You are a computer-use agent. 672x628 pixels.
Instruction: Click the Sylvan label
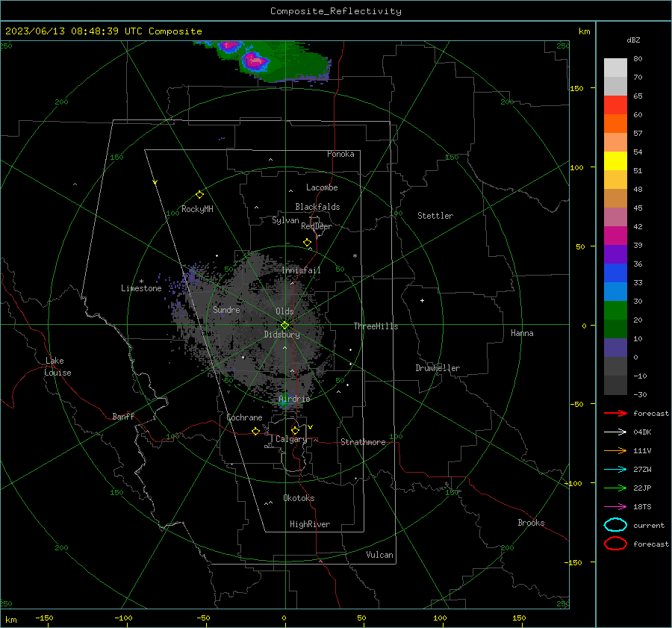[285, 220]
